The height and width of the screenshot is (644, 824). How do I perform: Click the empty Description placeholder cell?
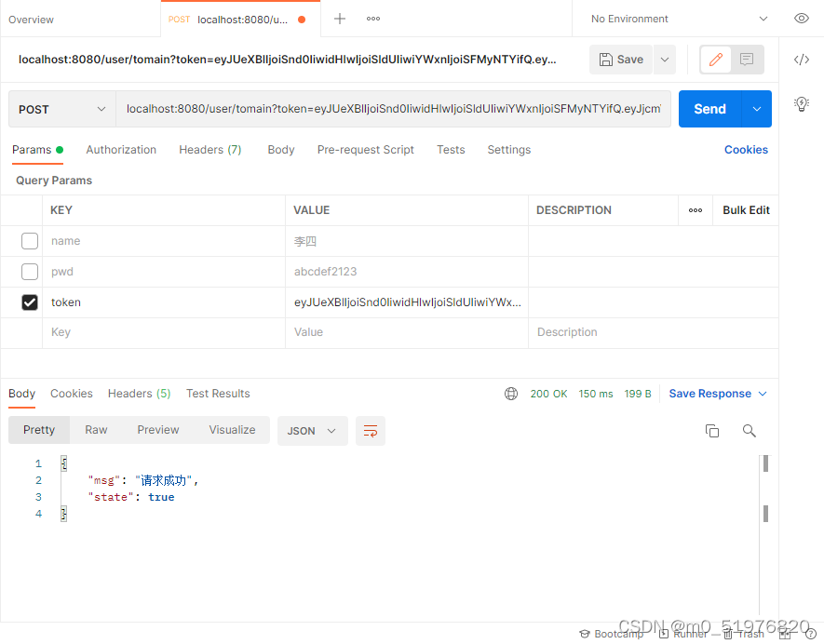(x=654, y=332)
